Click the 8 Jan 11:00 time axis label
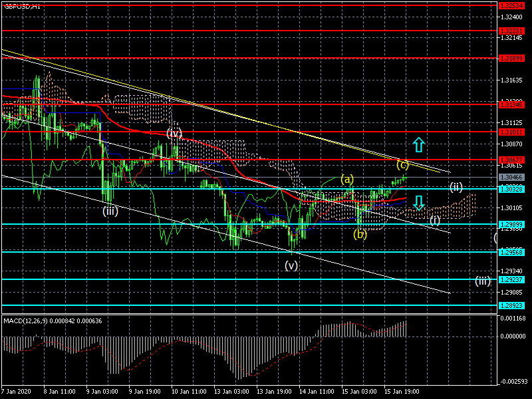Image resolution: width=532 pixels, height=399 pixels. [x=60, y=391]
